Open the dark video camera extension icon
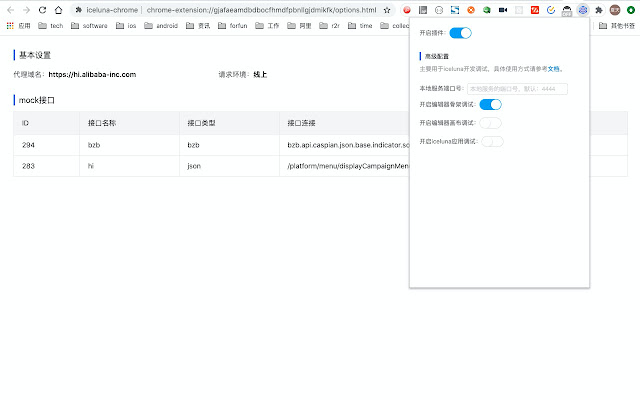 click(503, 10)
